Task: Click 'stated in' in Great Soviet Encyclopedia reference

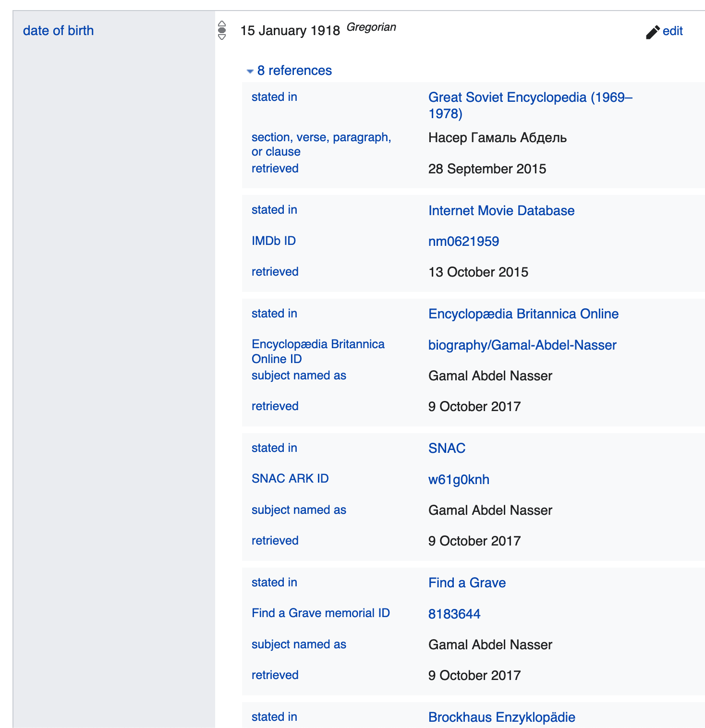Action: pos(274,97)
